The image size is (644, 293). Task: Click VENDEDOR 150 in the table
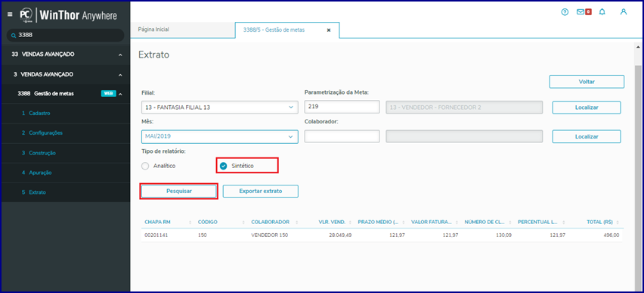click(x=271, y=235)
